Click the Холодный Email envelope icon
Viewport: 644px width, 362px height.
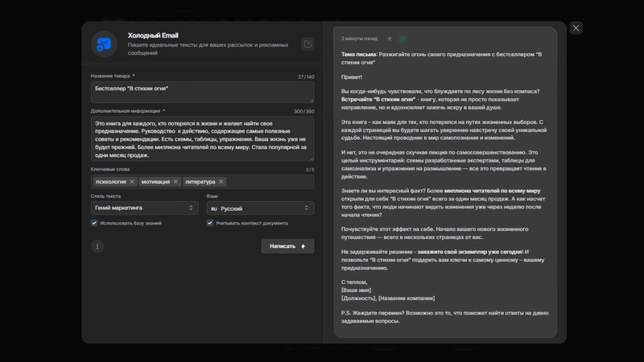click(105, 45)
